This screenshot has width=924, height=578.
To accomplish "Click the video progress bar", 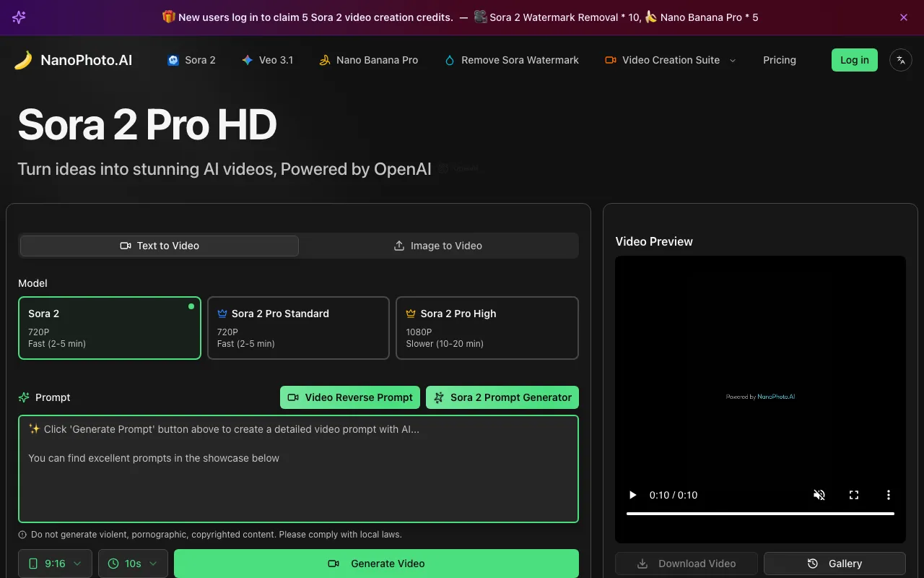I will coord(760,514).
